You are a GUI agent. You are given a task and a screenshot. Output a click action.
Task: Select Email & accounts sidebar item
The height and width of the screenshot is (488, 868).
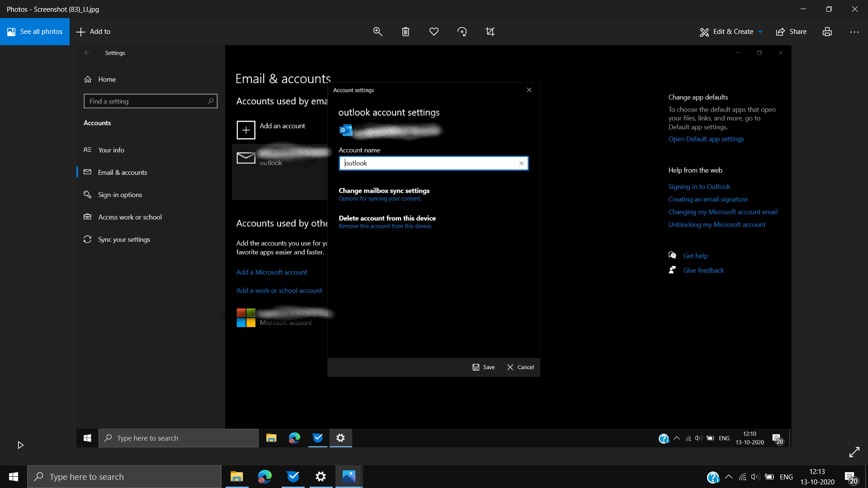click(x=115, y=172)
